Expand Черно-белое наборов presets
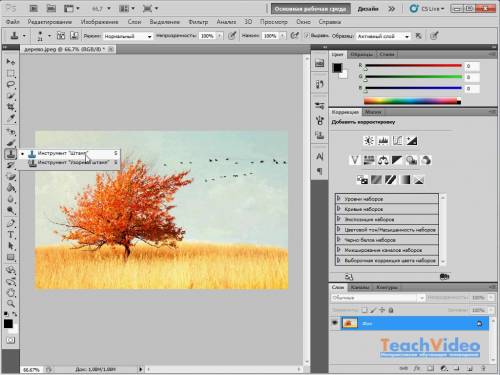The image size is (500, 375). click(x=339, y=240)
